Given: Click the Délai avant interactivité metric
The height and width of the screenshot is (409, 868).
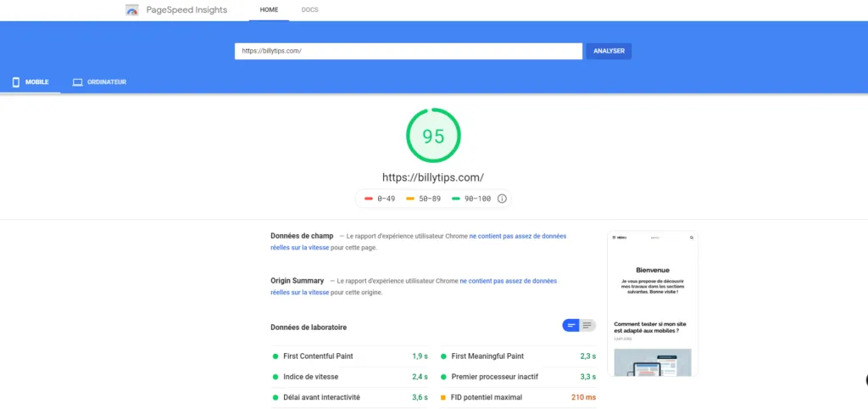Looking at the screenshot, I should pyautogui.click(x=350, y=397).
